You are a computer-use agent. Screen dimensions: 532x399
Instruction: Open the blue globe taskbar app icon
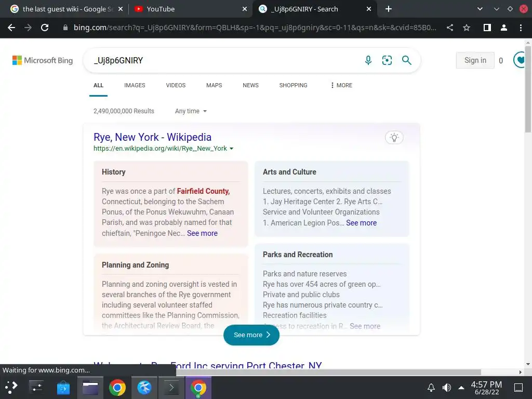[x=144, y=387]
